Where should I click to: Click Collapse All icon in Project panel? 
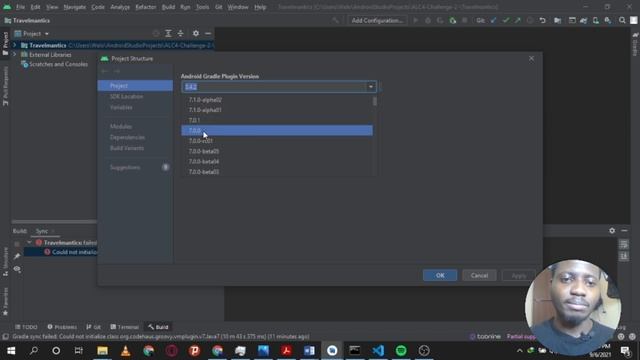click(x=180, y=33)
